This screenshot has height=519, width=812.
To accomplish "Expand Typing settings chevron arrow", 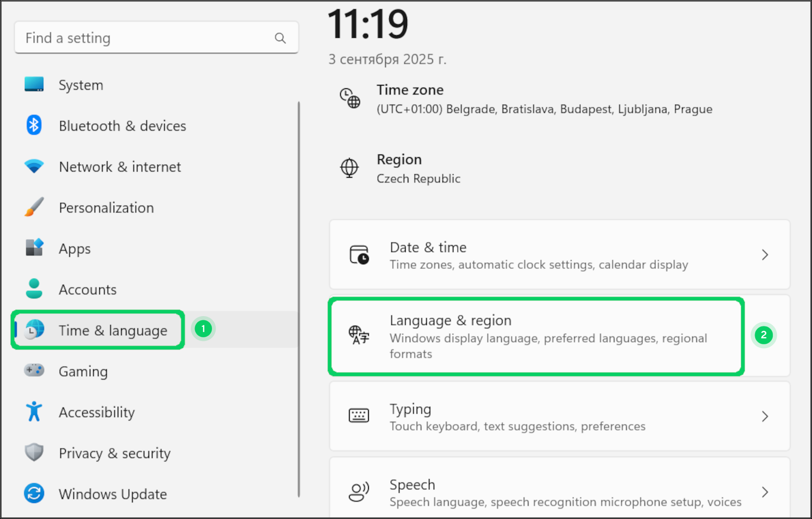I will pyautogui.click(x=765, y=416).
